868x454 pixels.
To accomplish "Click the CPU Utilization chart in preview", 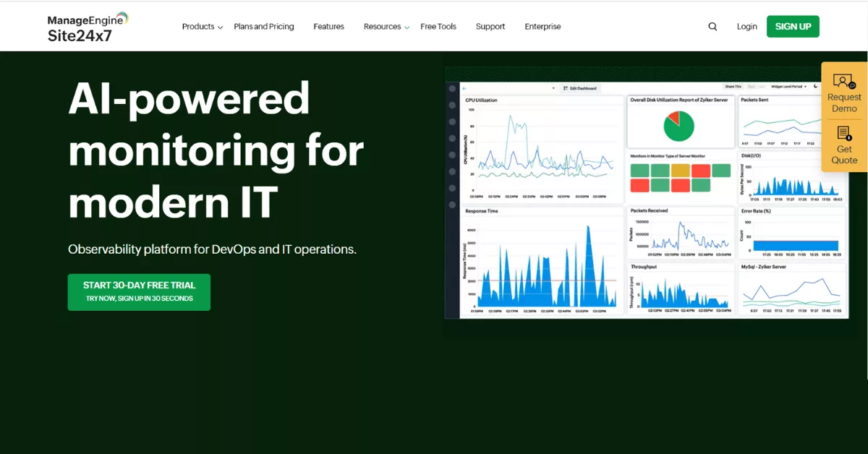I will (x=543, y=150).
